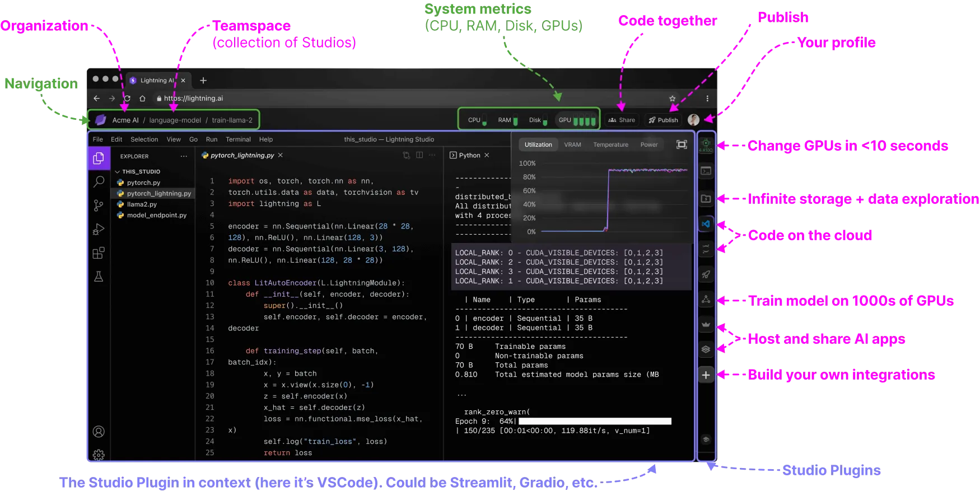Open the Source Control view

[99, 205]
